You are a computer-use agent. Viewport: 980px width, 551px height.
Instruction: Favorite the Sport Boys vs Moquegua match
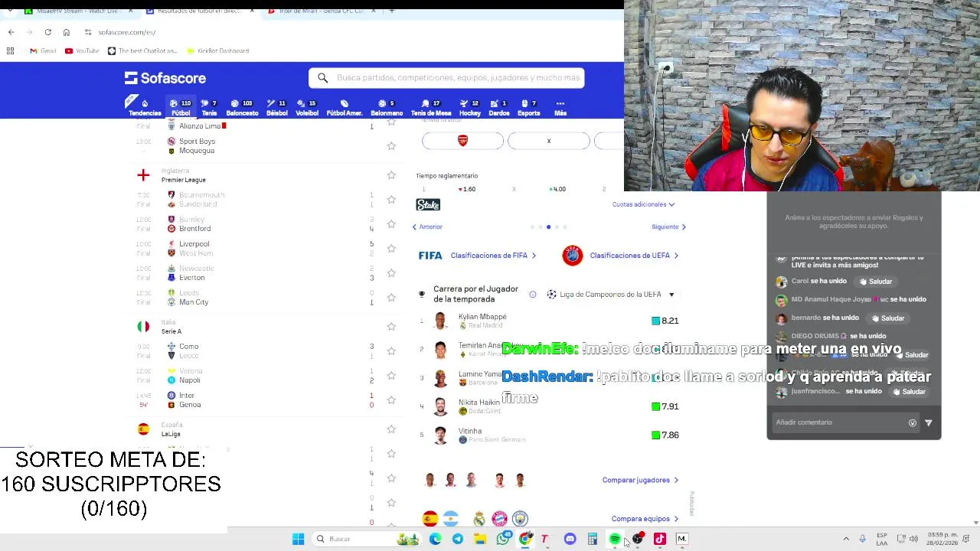click(x=391, y=145)
